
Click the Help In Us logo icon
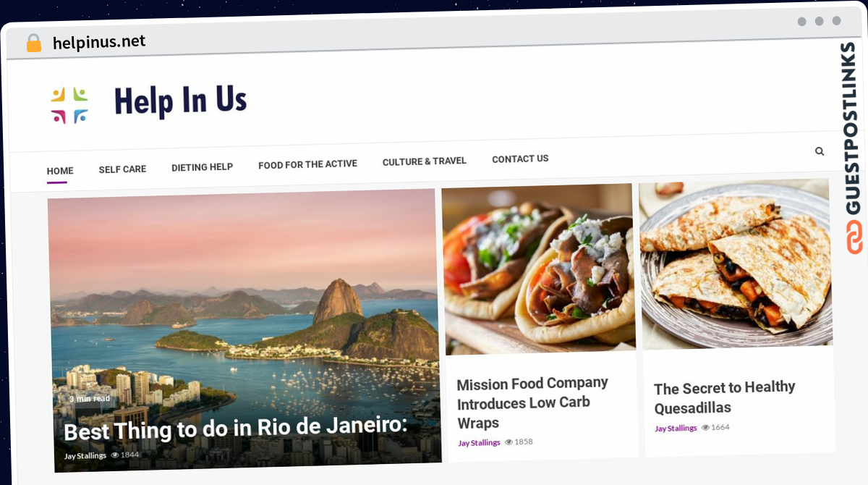tap(69, 106)
